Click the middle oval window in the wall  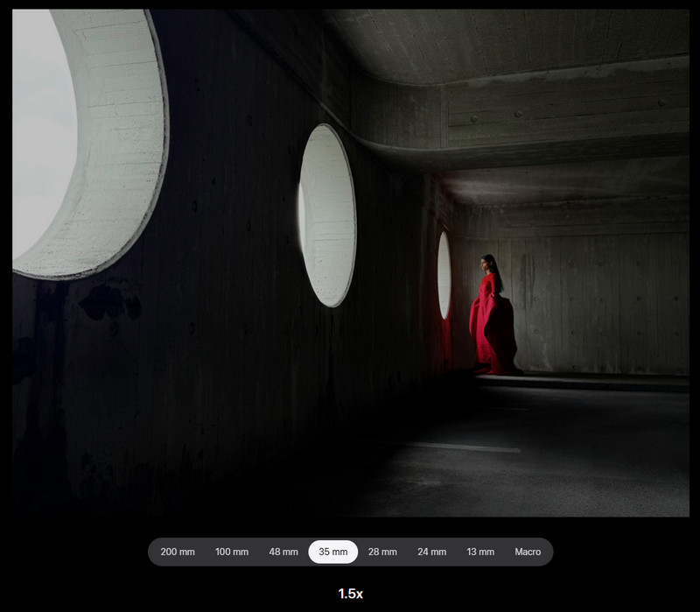pos(327,215)
